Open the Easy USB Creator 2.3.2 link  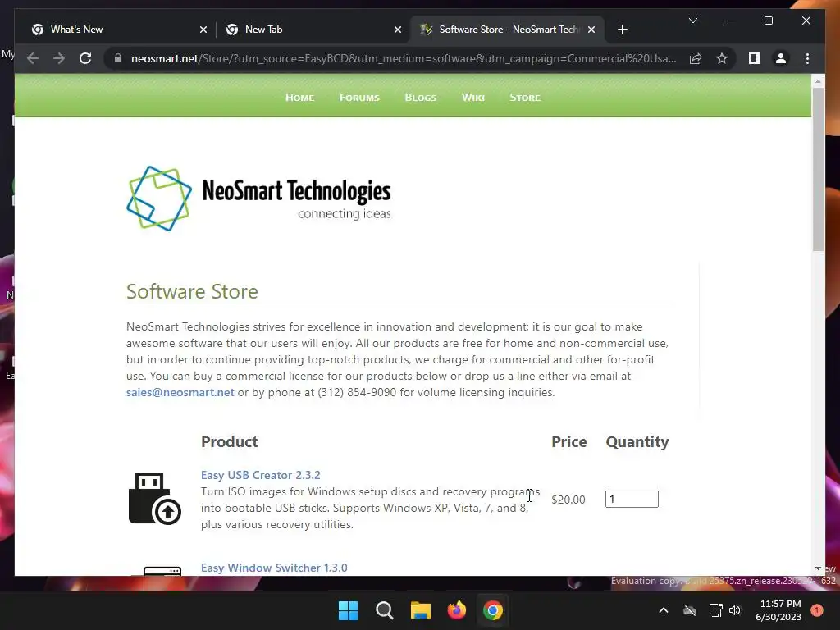tap(260, 475)
